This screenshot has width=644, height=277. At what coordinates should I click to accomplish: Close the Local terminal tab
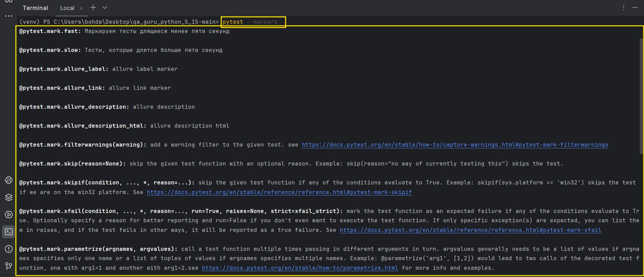(x=81, y=8)
